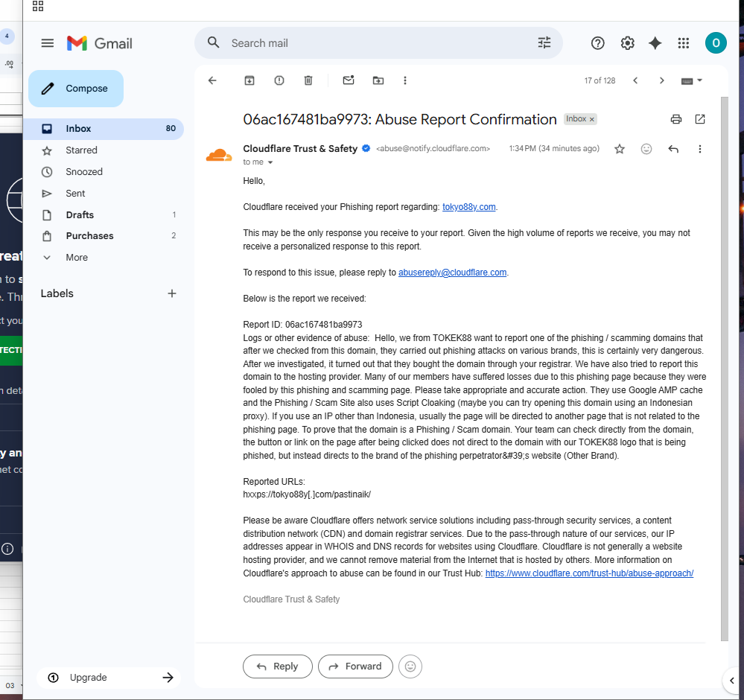The width and height of the screenshot is (744, 700).
Task: Click the Compose button
Action: coord(76,89)
